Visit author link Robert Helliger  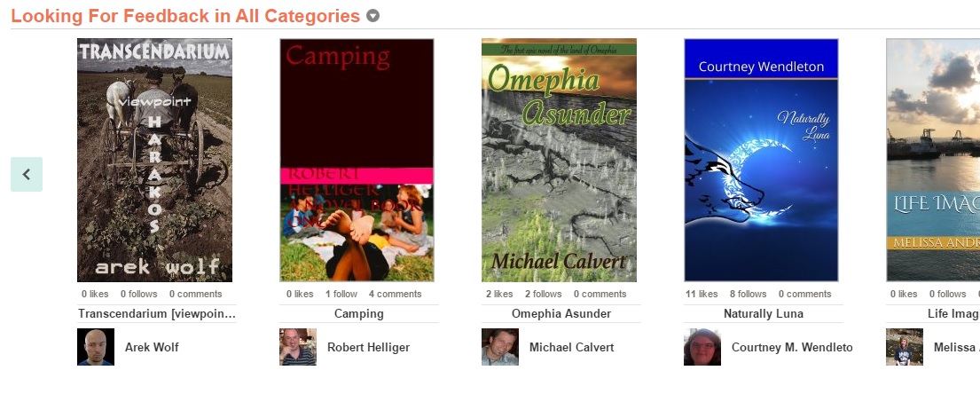click(368, 347)
